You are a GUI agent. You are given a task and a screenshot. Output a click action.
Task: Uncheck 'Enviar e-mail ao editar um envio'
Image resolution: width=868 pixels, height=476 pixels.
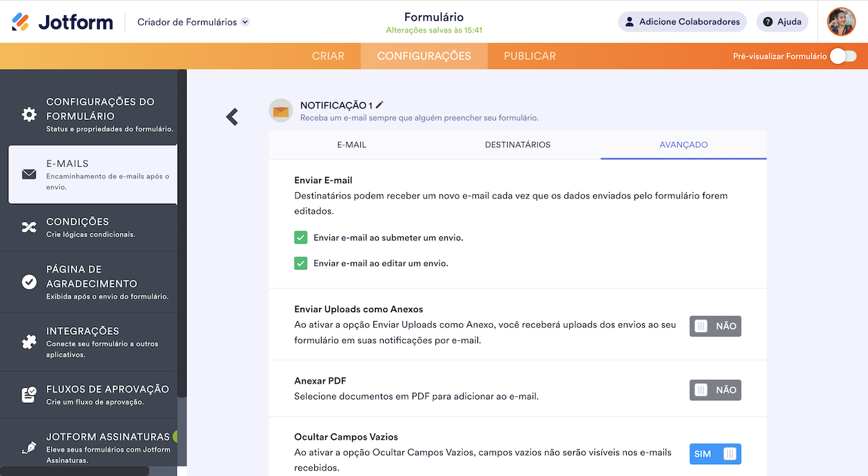(x=301, y=263)
